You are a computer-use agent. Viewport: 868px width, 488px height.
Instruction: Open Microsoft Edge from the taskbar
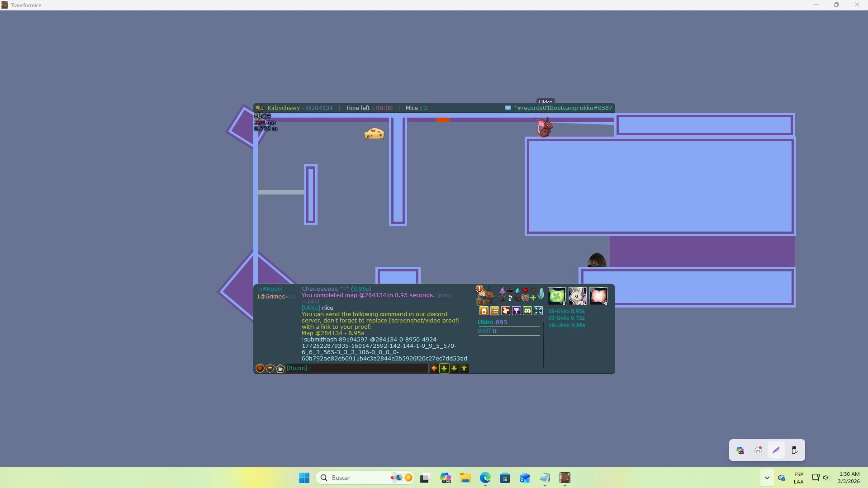tap(485, 478)
